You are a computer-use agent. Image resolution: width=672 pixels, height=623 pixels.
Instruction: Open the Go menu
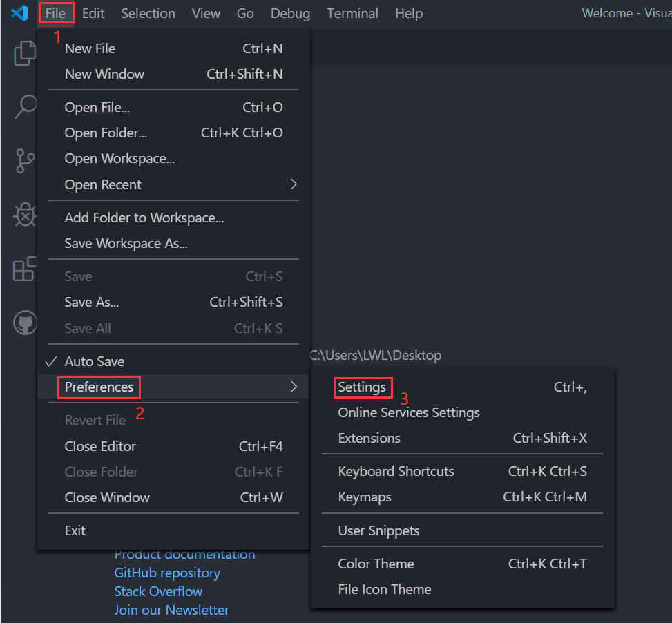[x=245, y=13]
